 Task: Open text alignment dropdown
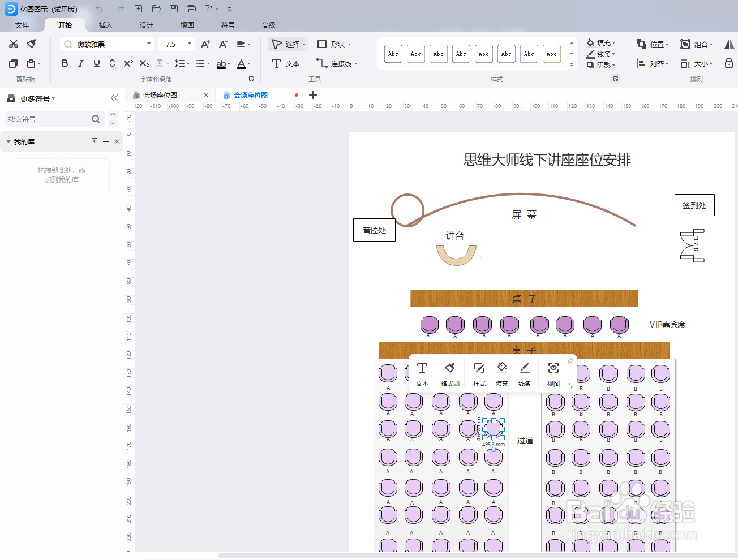[243, 44]
